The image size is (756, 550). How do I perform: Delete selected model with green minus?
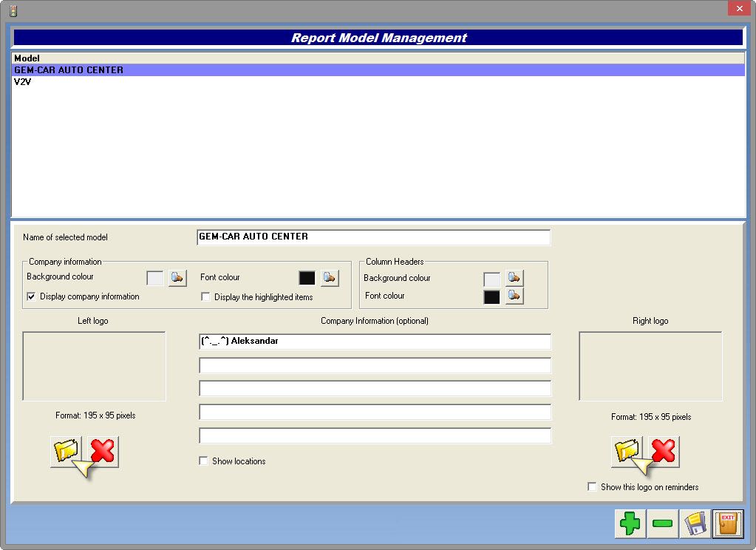[x=662, y=523]
